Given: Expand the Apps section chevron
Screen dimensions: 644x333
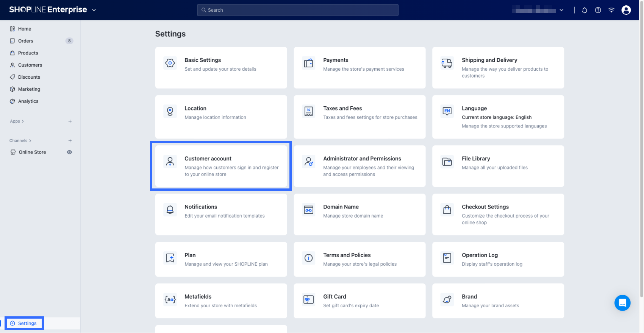Looking at the screenshot, I should click(23, 121).
